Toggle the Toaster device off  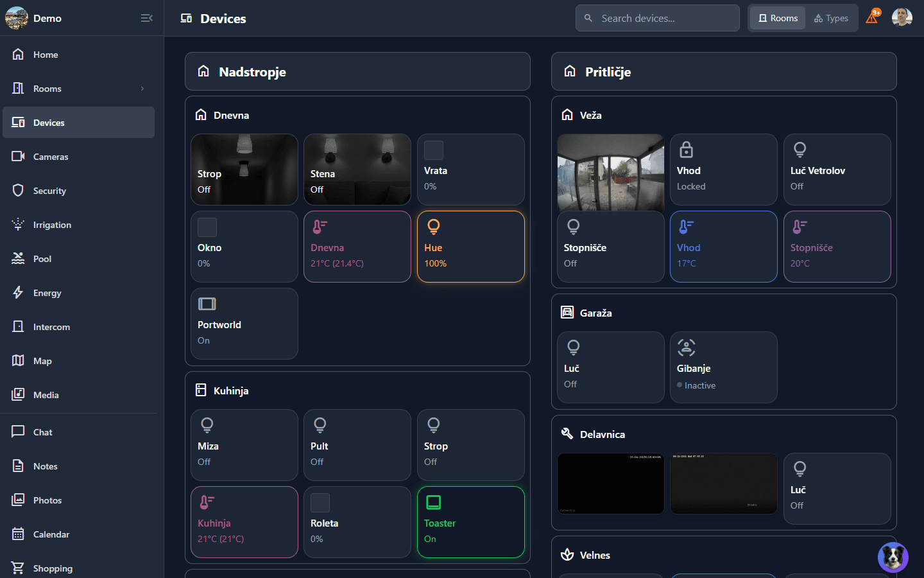tap(470, 522)
